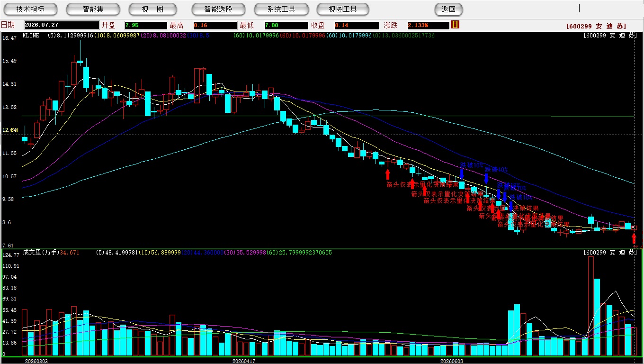Select the 开盘 value field 7.95

pos(146,25)
